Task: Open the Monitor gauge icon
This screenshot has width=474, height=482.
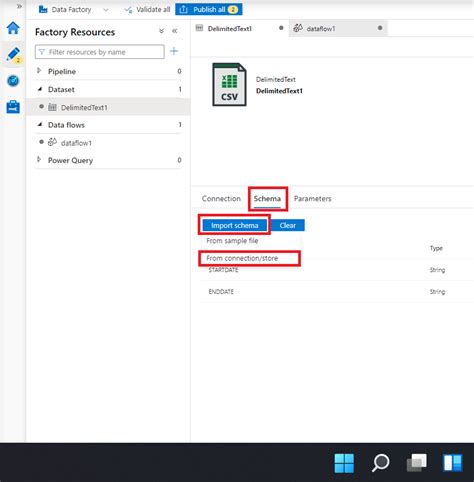Action: point(13,81)
